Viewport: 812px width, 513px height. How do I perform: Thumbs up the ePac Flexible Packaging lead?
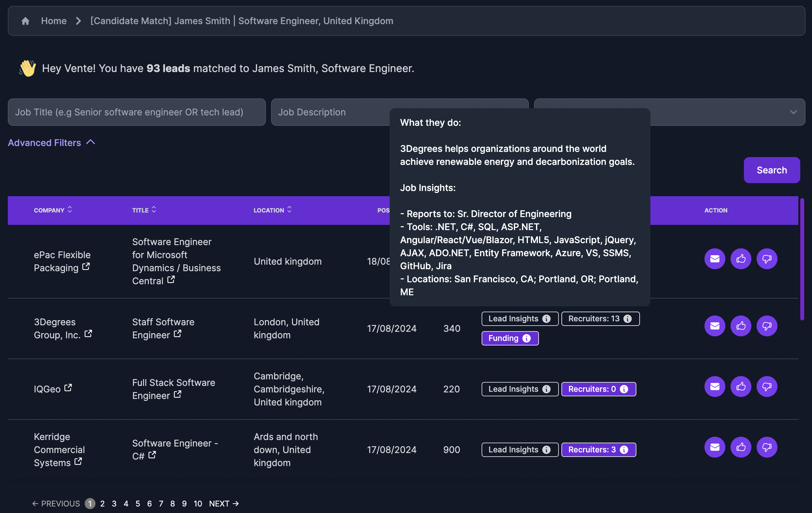[x=741, y=259]
